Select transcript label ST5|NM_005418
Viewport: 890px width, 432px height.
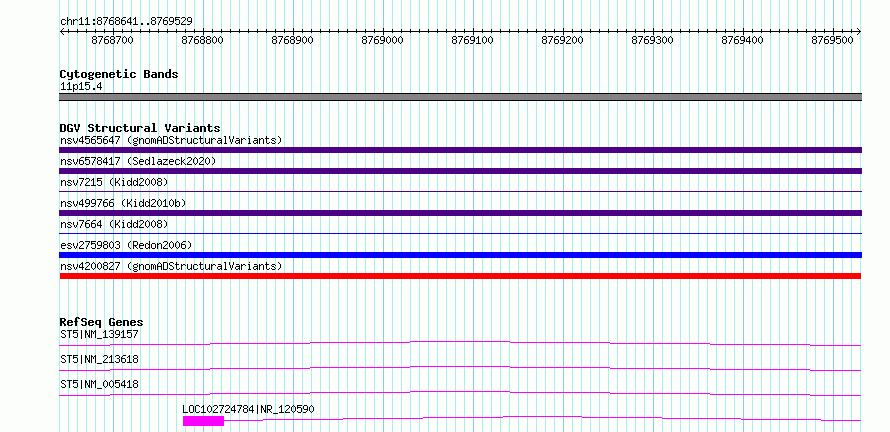pos(99,384)
